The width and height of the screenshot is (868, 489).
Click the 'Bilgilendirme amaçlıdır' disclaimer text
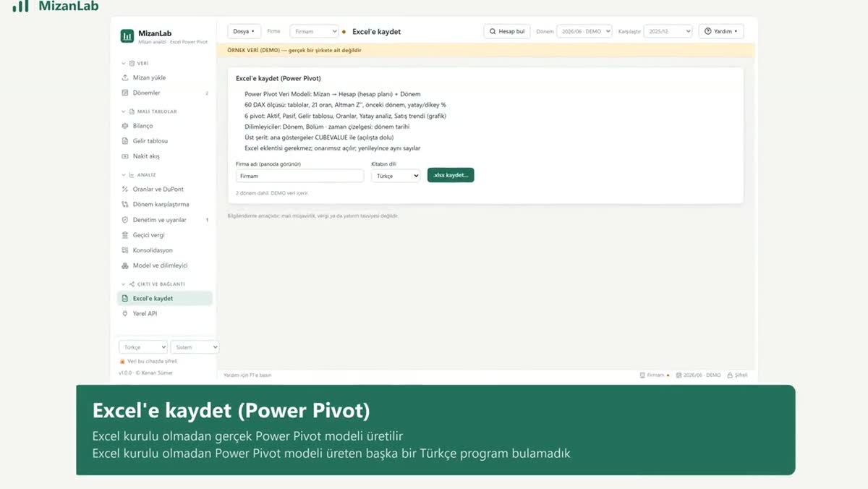[312, 216]
